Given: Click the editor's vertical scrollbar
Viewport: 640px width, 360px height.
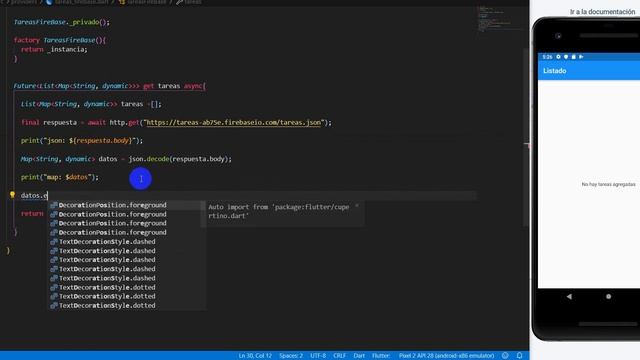Looking at the screenshot, I should pos(526,137).
